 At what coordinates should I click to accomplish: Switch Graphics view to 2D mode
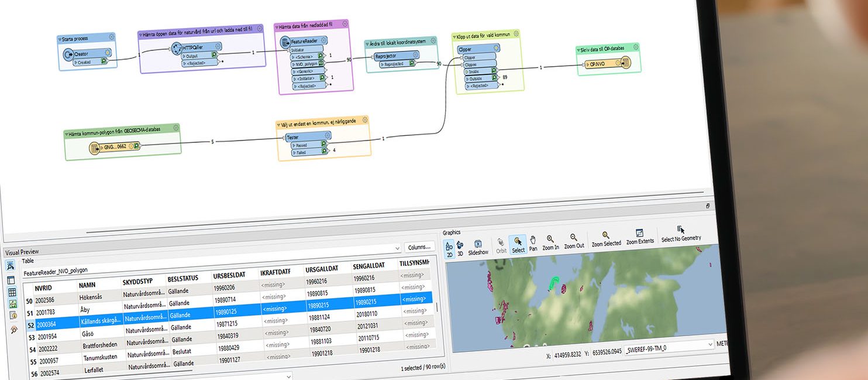pos(449,249)
